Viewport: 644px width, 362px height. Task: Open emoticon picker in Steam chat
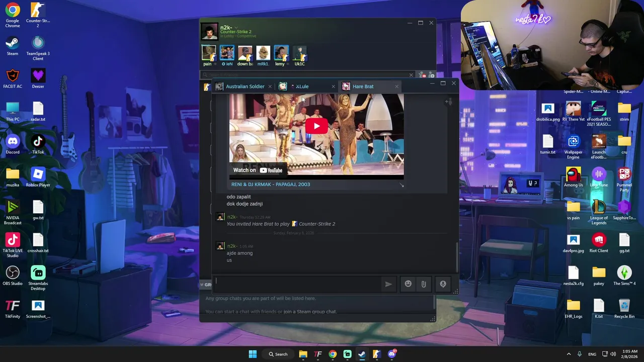pyautogui.click(x=408, y=284)
